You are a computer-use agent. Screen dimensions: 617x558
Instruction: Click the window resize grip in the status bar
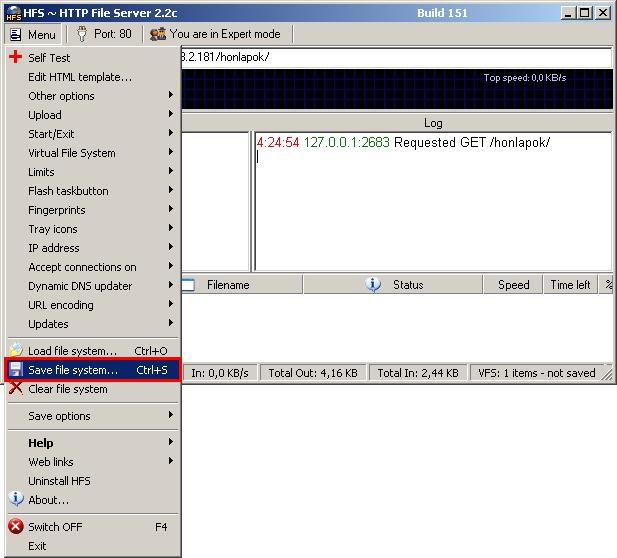tap(608, 373)
